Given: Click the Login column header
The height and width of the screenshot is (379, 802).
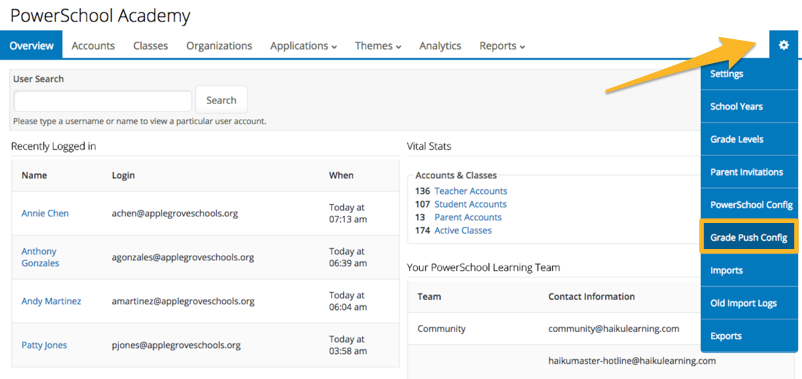Looking at the screenshot, I should point(123,175).
